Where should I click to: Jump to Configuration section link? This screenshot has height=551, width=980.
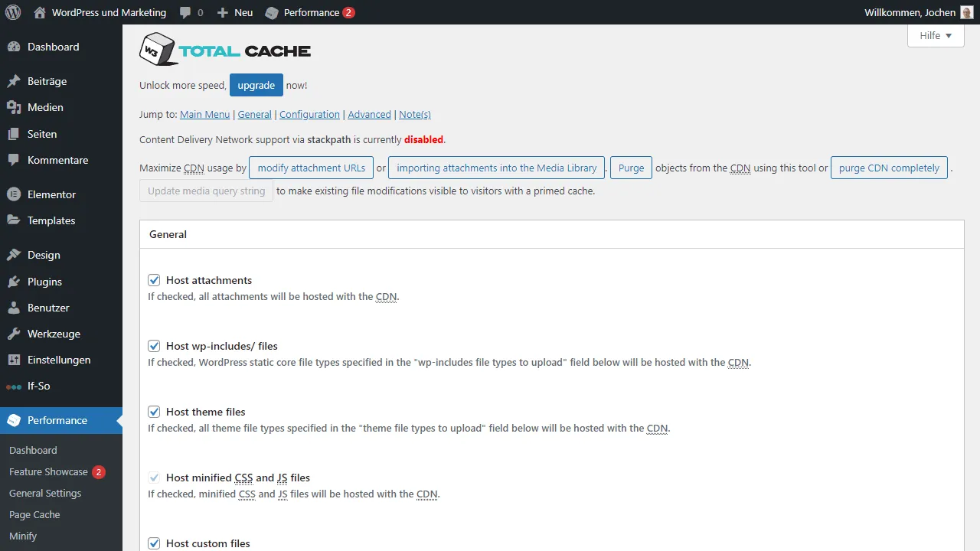pos(309,114)
